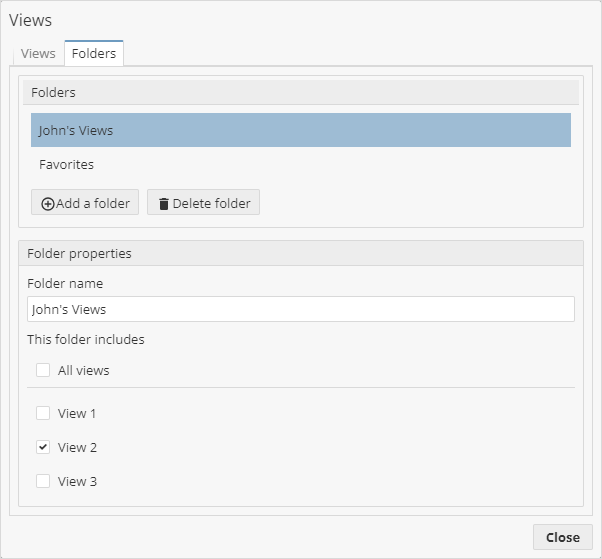This screenshot has width=602, height=559.
Task: Check the View 1 checkbox
Action: point(43,413)
